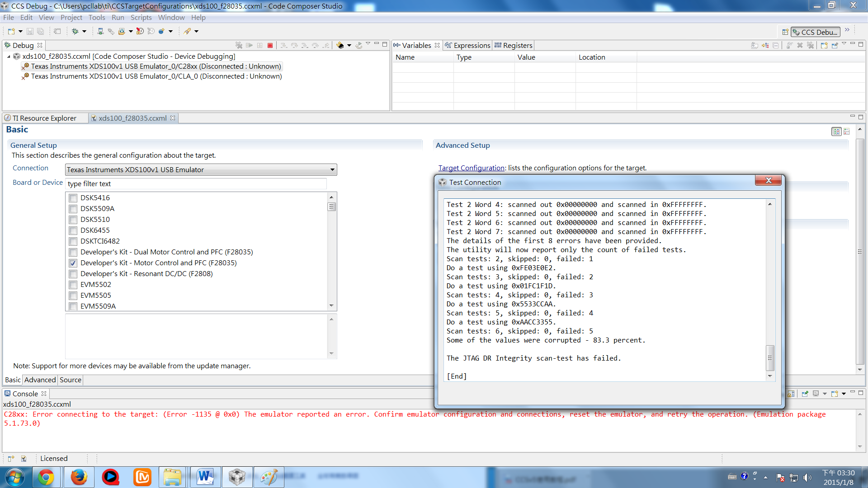Click the grid layout icon in Basic page header
Image resolution: width=868 pixels, height=488 pixels.
[836, 131]
